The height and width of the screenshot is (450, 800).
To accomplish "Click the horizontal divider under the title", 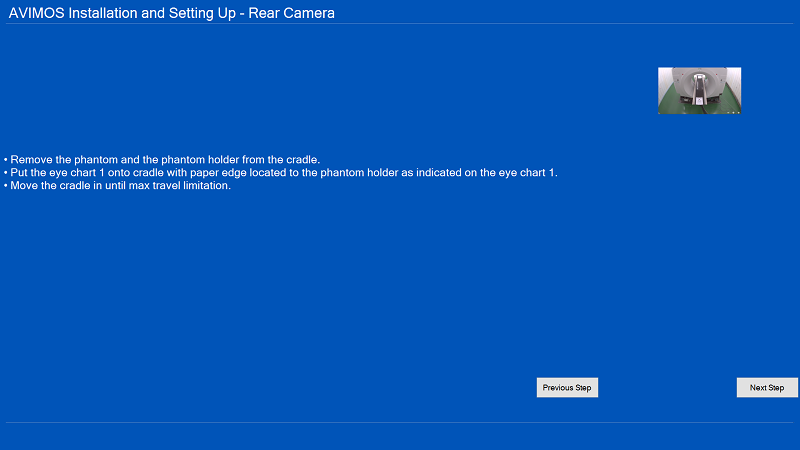I will (x=400, y=24).
